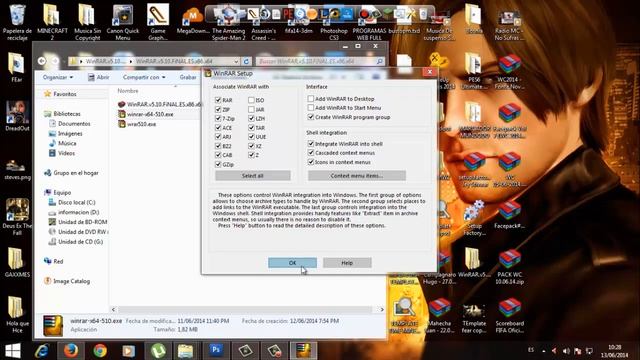
Task: Click the Help button in WinRAR Setup
Action: pos(347,263)
